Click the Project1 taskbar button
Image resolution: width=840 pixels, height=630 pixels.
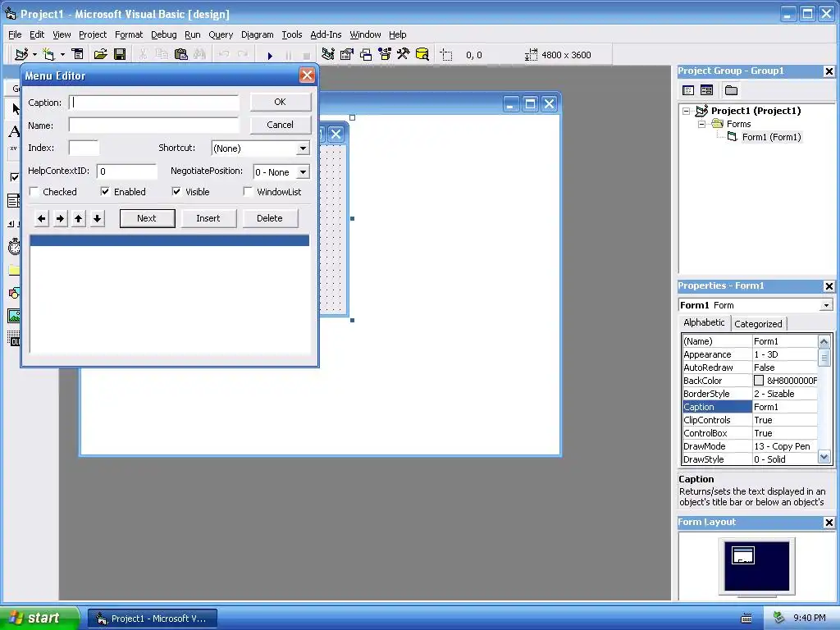153,619
